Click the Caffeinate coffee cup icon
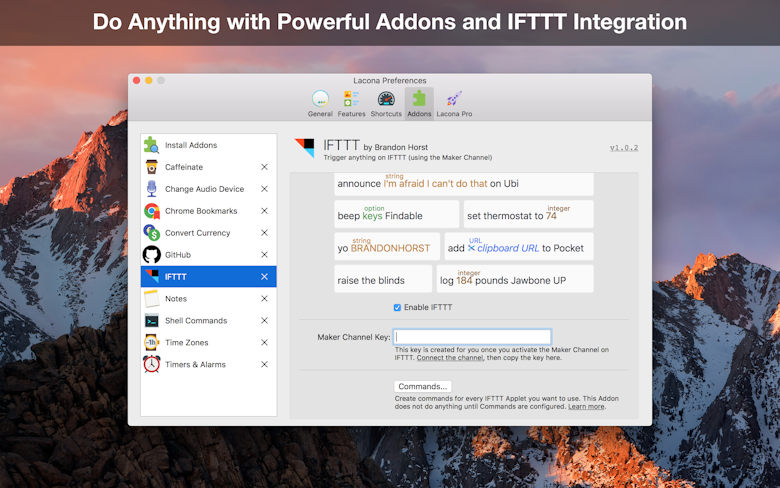Screen dimensions: 780x488 pos(152,167)
